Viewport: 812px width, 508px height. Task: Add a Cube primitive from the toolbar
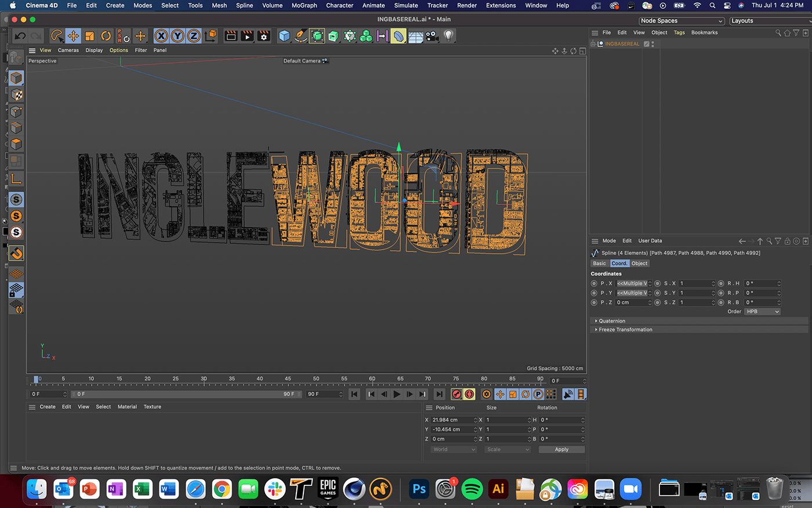284,36
